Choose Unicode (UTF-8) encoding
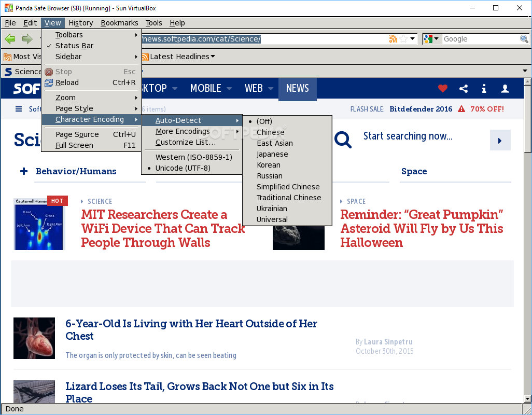 192,168
